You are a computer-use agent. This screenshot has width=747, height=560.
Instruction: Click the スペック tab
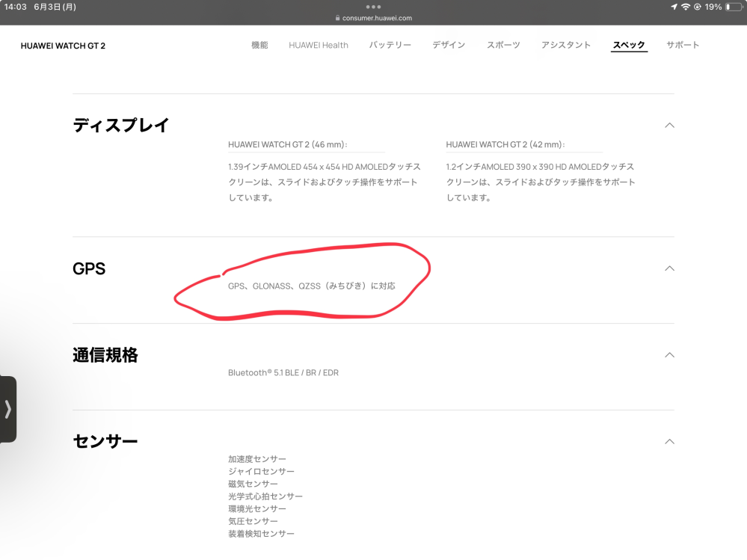[x=629, y=46]
